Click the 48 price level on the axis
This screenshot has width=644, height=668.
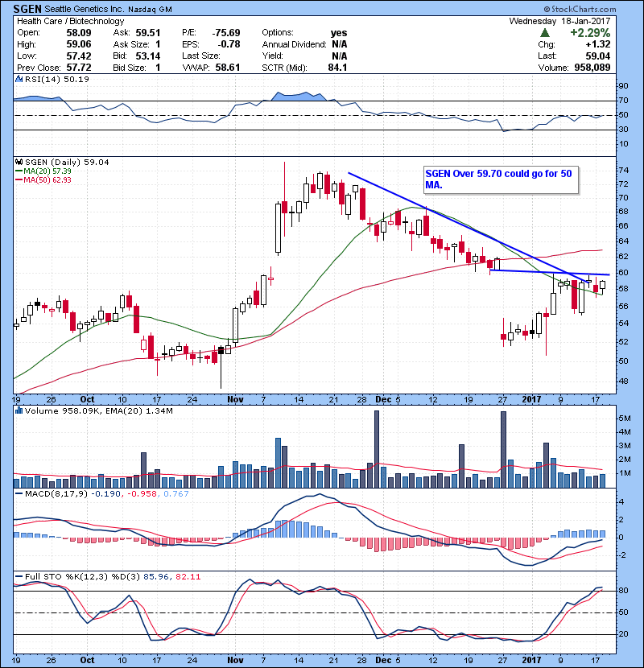click(623, 381)
